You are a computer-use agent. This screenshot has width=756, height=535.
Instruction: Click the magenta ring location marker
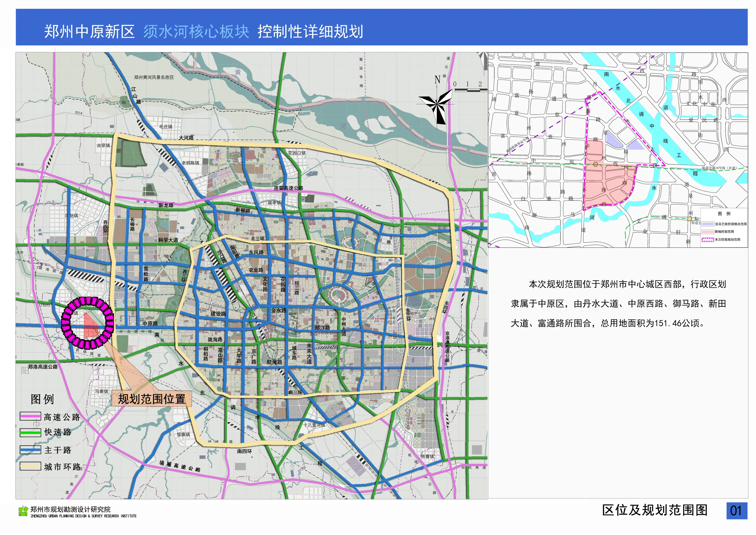click(88, 323)
